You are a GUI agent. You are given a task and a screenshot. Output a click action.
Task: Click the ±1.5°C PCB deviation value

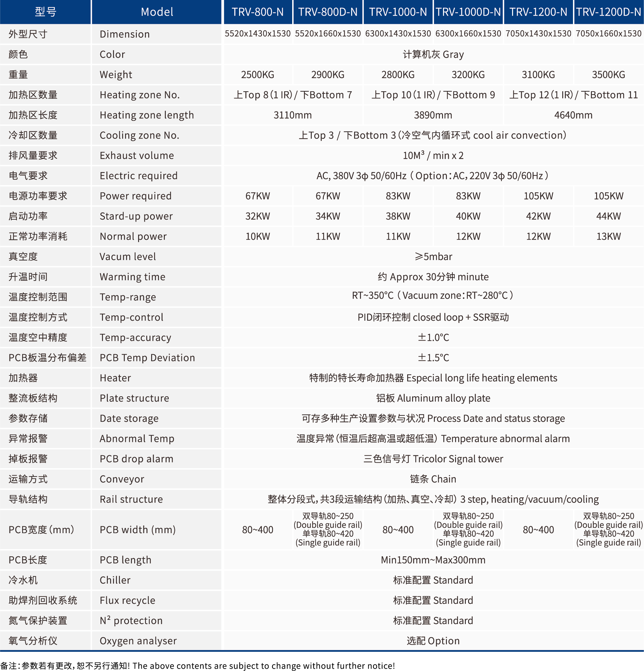433,358
